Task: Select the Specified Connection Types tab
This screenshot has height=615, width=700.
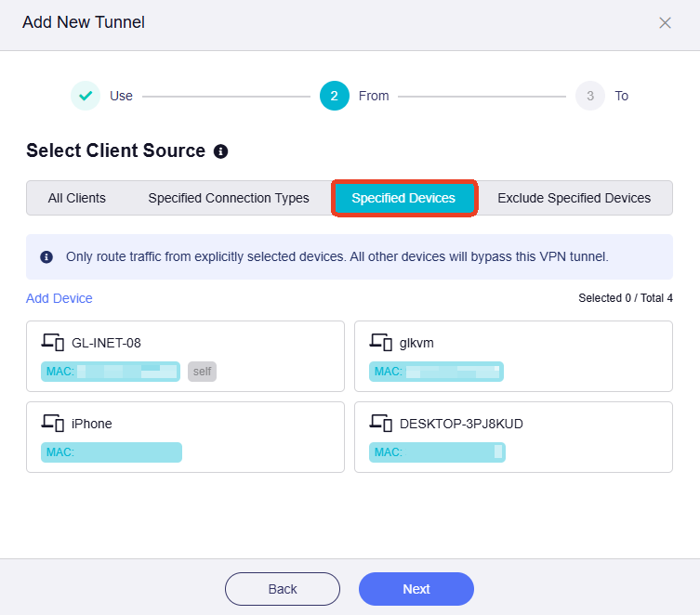Action: pyautogui.click(x=229, y=198)
